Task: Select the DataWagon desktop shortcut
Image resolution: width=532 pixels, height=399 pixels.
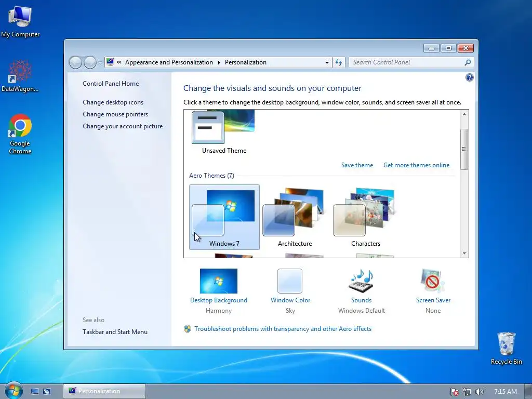Action: pos(20,76)
